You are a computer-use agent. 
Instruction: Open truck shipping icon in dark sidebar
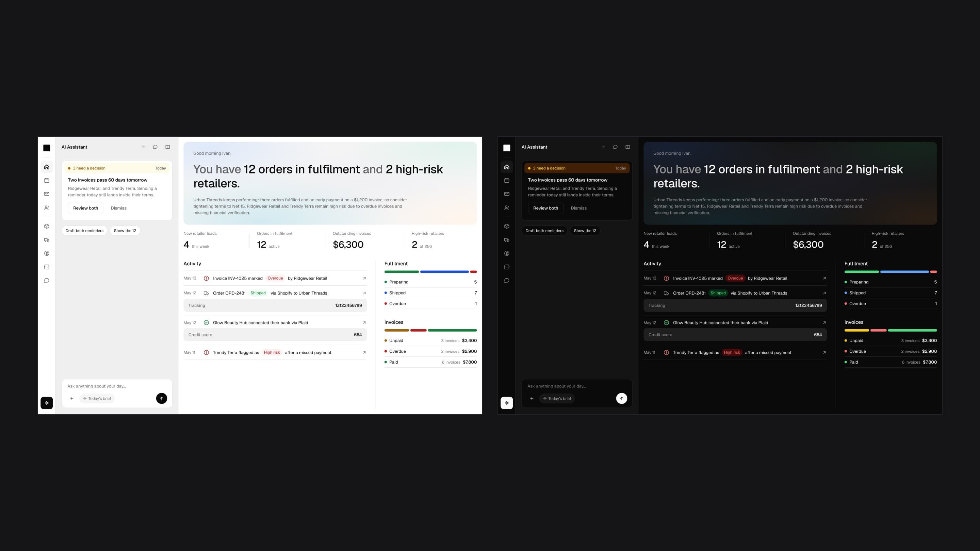[x=507, y=240]
